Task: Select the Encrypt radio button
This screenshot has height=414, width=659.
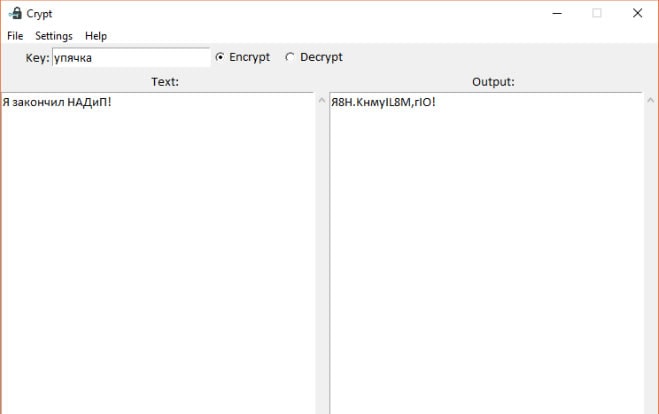Action: [x=220, y=58]
